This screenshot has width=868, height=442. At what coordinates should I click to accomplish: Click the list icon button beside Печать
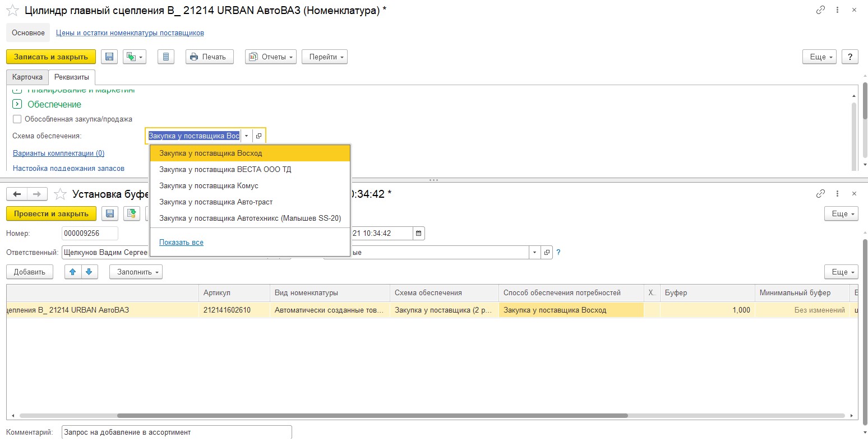[165, 57]
